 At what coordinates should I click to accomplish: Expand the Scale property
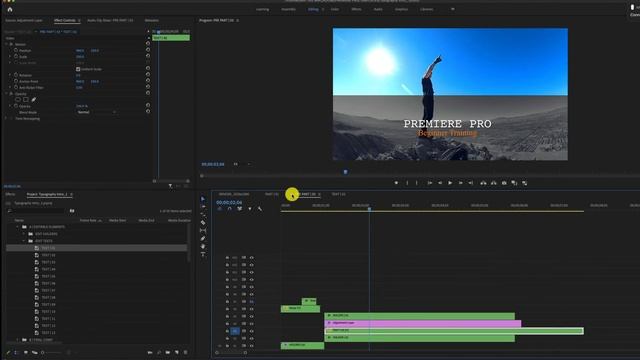click(10, 56)
